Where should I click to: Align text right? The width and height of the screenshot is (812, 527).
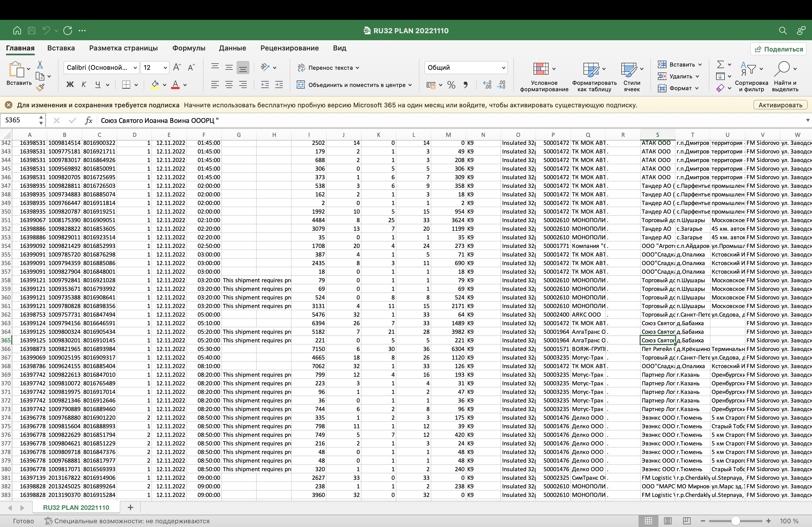click(x=243, y=85)
